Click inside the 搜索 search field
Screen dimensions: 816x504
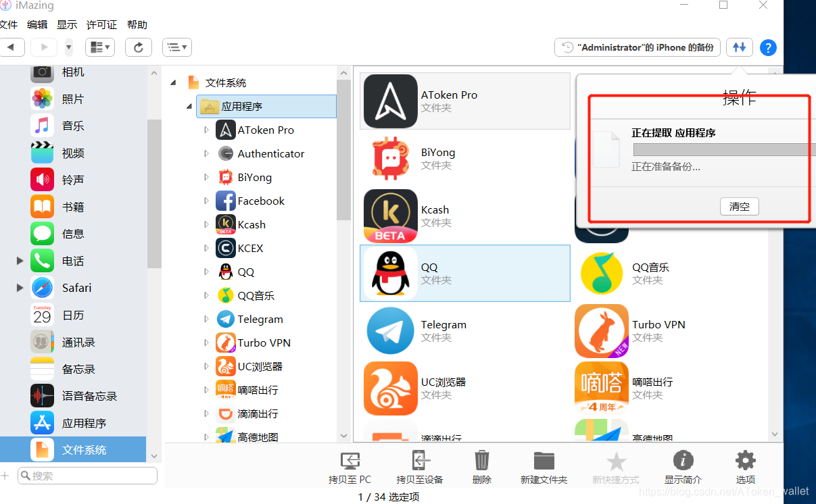(87, 476)
